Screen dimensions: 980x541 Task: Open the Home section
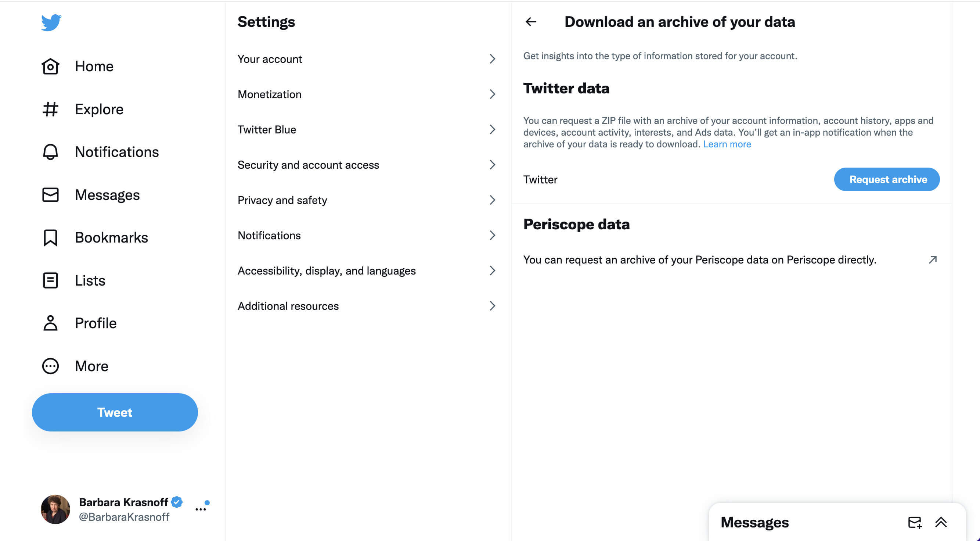(x=94, y=66)
